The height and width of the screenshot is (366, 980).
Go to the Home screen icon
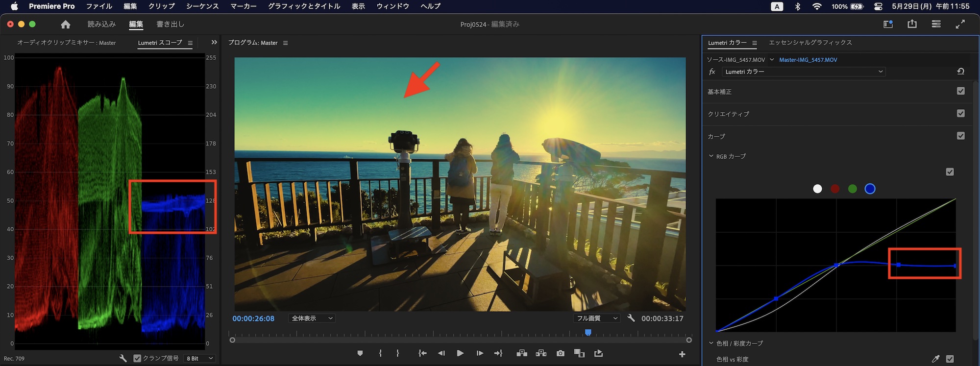pos(66,24)
